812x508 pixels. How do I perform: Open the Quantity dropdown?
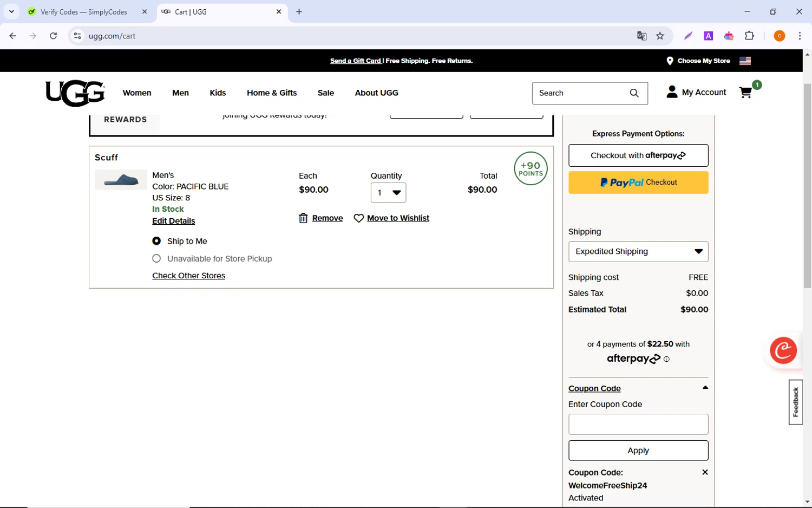coord(388,193)
